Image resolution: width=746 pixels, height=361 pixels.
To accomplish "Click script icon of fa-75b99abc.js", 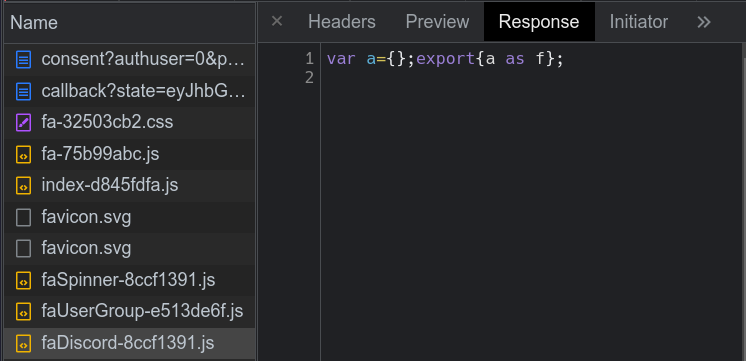I will click(23, 154).
